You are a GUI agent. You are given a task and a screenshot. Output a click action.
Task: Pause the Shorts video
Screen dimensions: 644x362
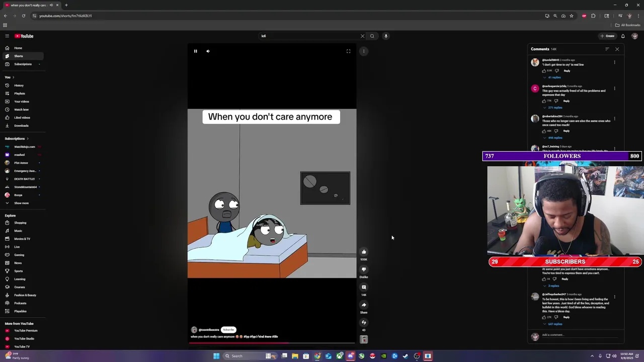click(x=196, y=51)
